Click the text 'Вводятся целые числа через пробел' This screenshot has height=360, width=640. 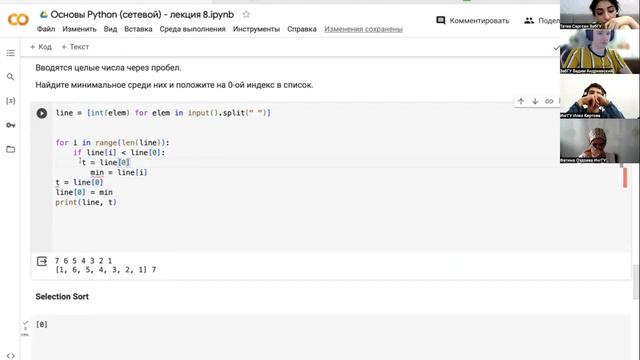pyautogui.click(x=108, y=68)
